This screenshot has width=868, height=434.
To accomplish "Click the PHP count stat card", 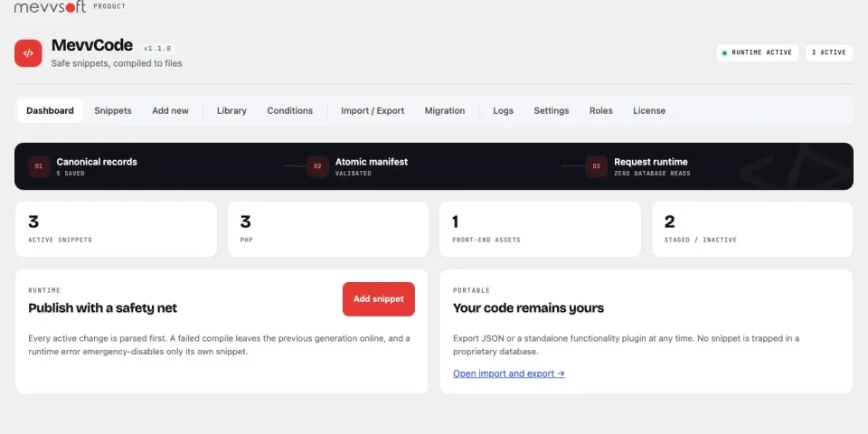I will click(x=327, y=229).
